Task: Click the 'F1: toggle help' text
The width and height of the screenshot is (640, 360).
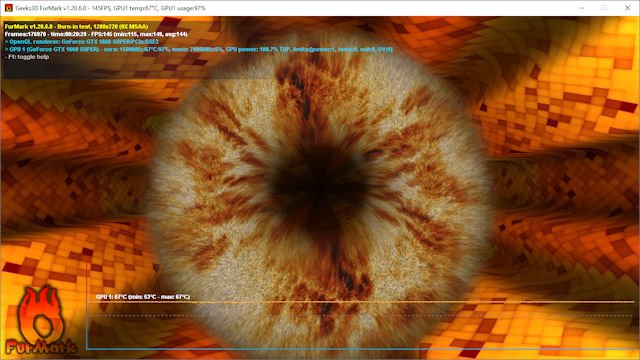Action: [27, 57]
